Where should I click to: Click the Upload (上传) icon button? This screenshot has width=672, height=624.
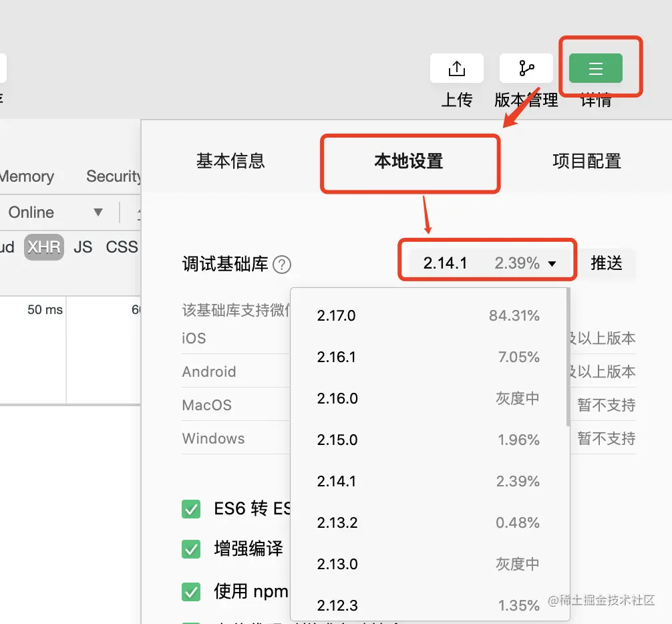pyautogui.click(x=456, y=68)
